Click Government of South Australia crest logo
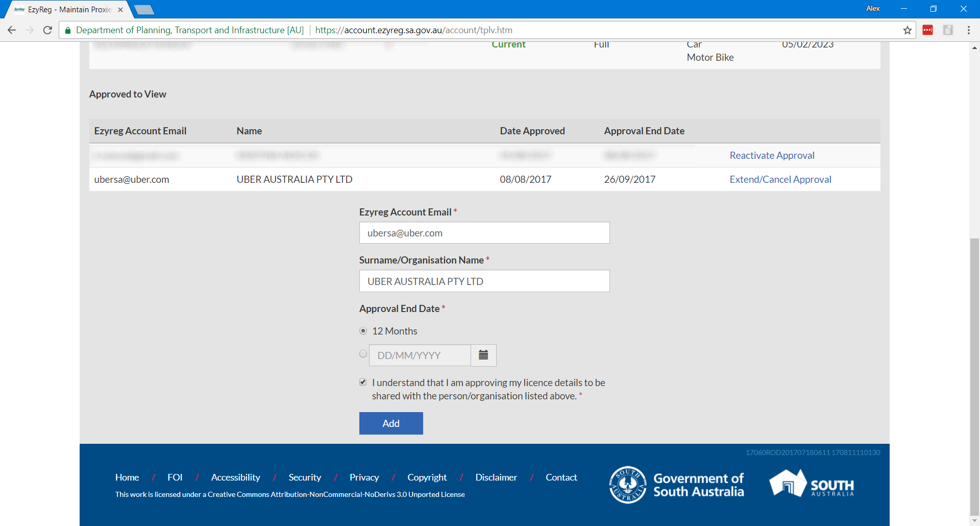The width and height of the screenshot is (980, 526). tap(627, 485)
